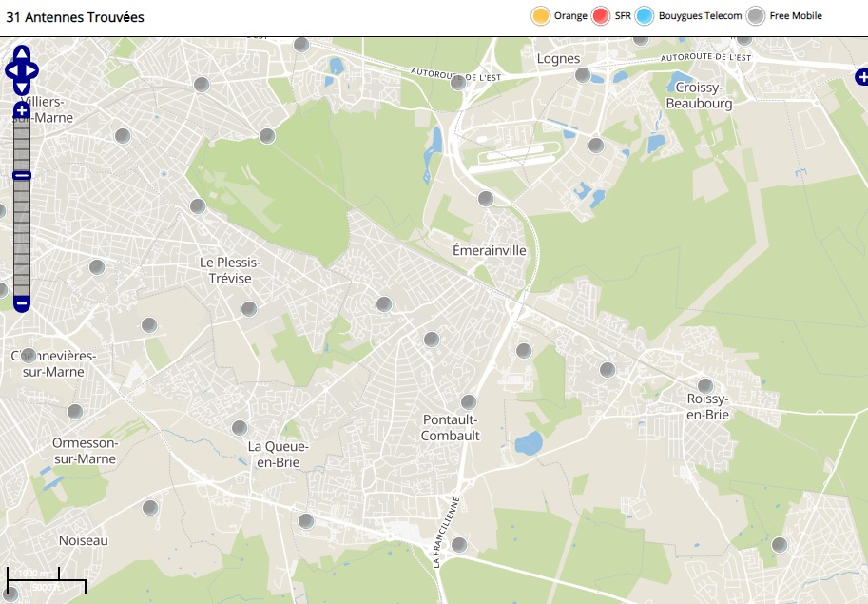Pan the map left with arrow control
This screenshot has width=868, height=604.
coord(11,70)
